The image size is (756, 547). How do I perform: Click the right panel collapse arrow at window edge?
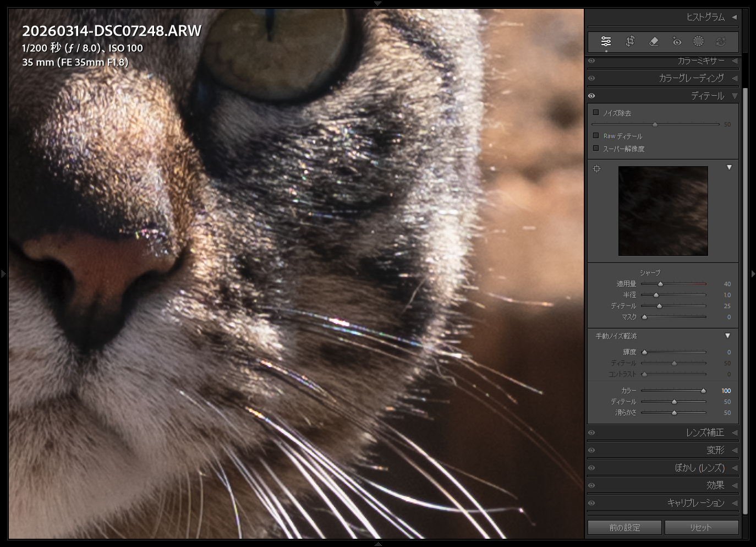753,273
